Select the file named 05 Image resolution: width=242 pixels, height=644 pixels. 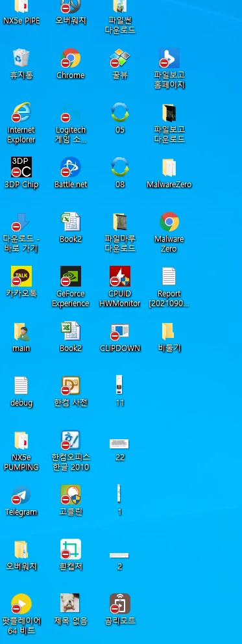coord(120,112)
